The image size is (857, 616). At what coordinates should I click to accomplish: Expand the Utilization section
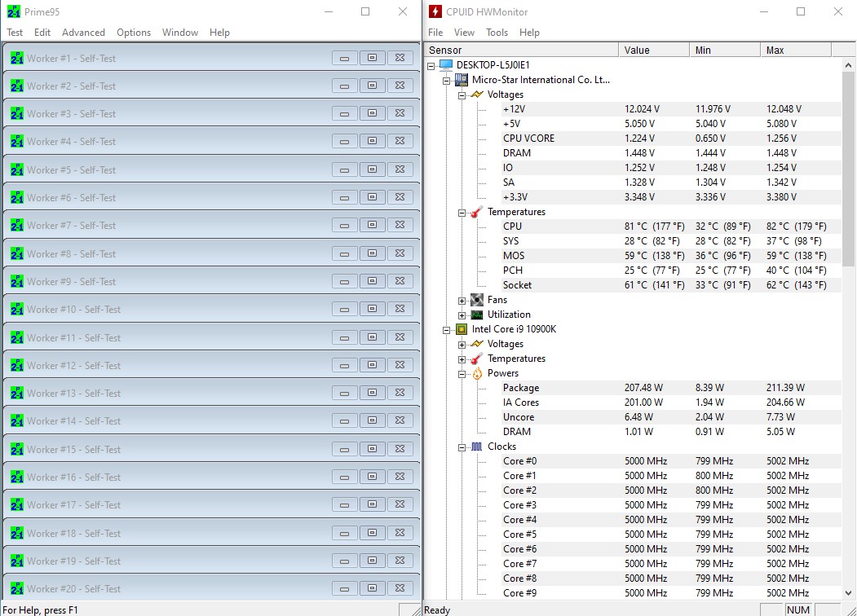462,315
